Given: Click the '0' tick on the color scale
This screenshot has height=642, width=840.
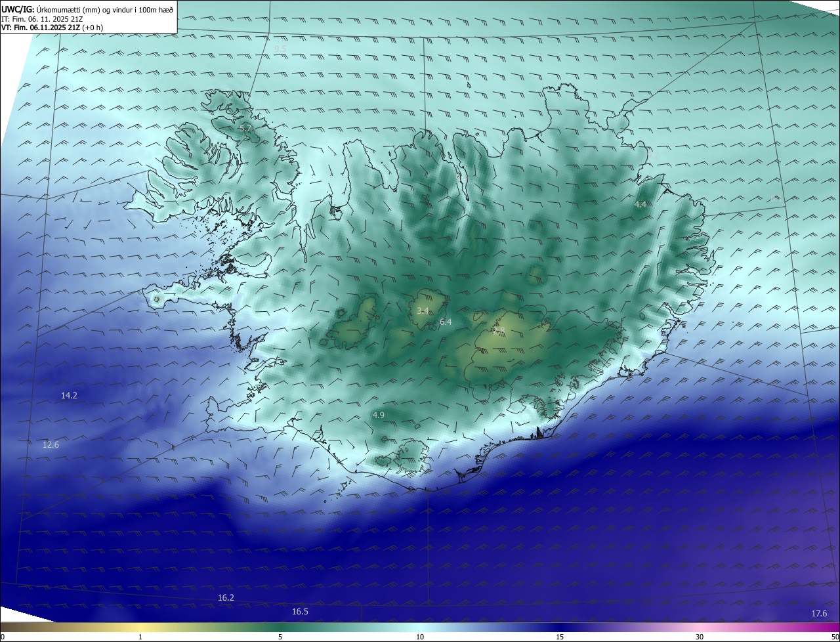Looking at the screenshot, I should (3, 637).
